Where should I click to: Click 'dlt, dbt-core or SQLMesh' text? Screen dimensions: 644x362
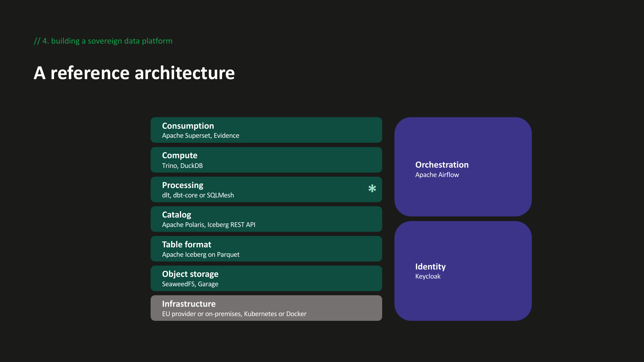click(198, 195)
